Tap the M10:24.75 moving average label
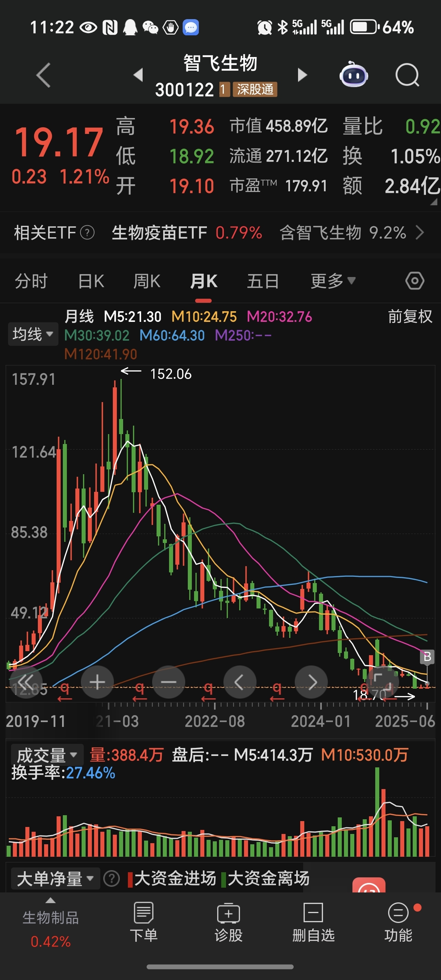The height and width of the screenshot is (980, 441). coord(204,316)
